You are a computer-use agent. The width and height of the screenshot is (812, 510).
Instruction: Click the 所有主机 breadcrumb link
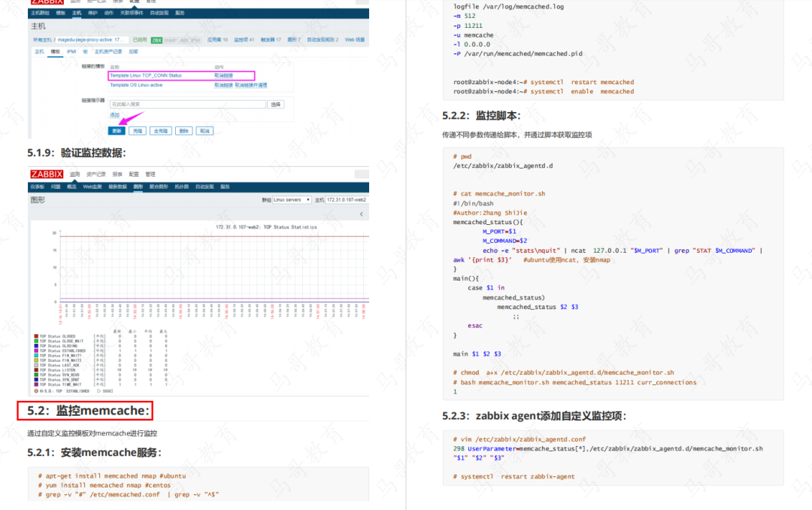click(x=42, y=40)
